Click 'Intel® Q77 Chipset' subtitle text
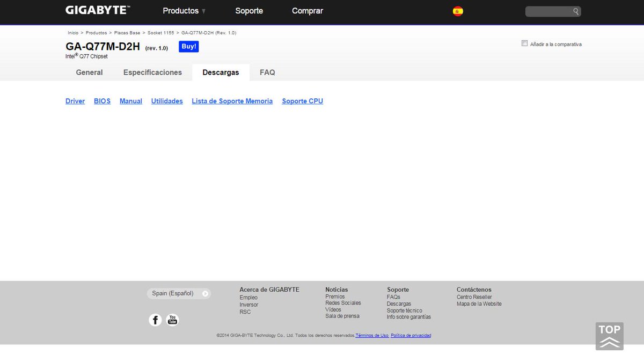The image size is (644, 354). tap(86, 55)
